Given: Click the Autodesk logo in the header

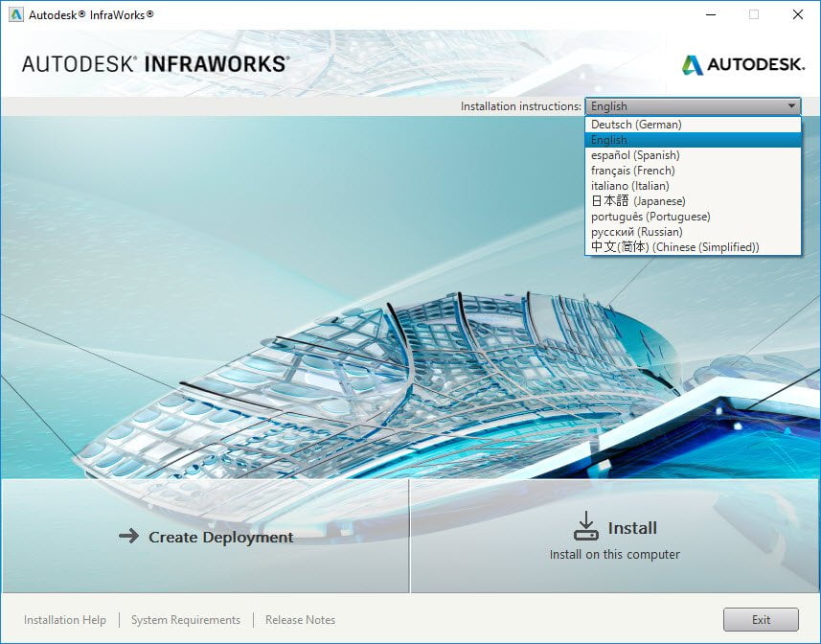Looking at the screenshot, I should point(742,65).
